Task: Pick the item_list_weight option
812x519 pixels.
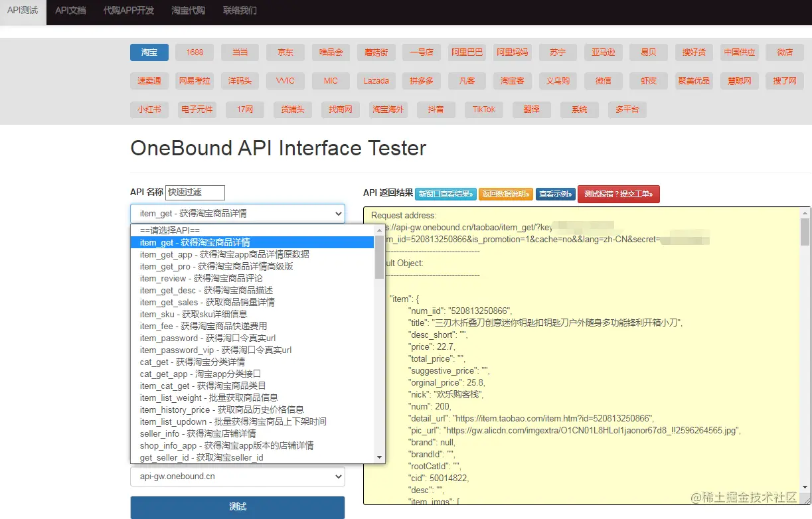Action: click(252, 398)
